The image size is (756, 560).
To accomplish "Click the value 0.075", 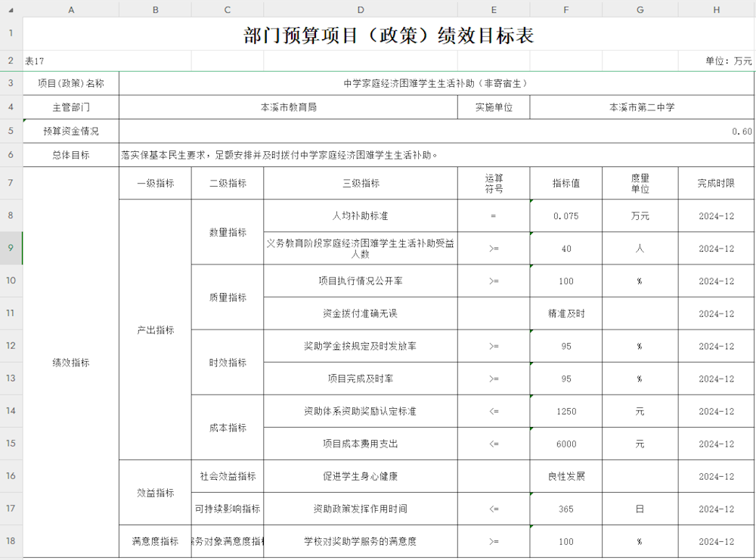I will click(x=566, y=216).
